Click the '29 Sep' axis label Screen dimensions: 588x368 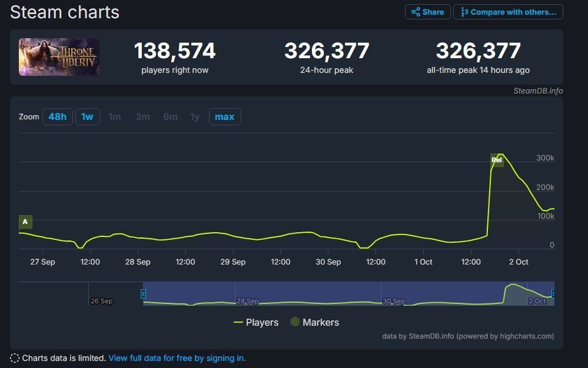click(x=233, y=262)
